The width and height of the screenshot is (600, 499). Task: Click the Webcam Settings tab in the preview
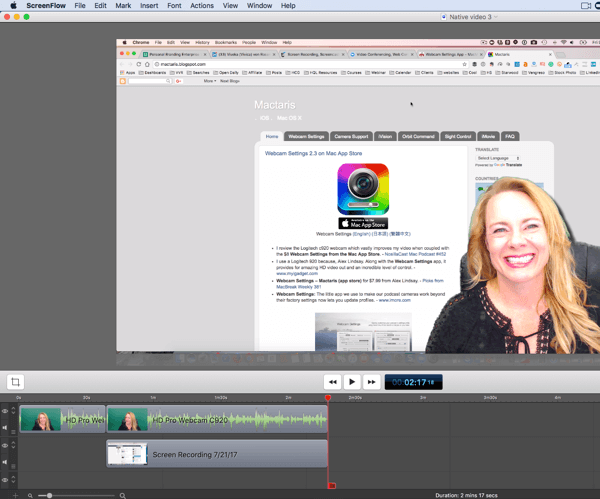click(306, 137)
